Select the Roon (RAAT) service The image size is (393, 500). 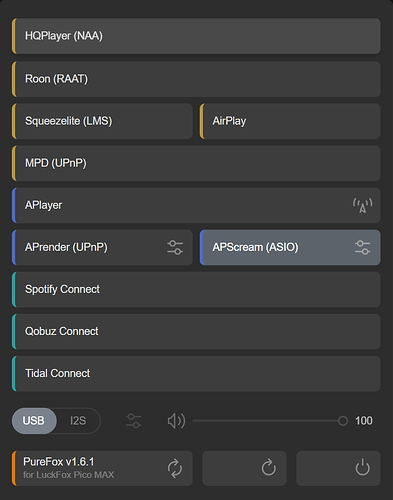[x=196, y=79]
